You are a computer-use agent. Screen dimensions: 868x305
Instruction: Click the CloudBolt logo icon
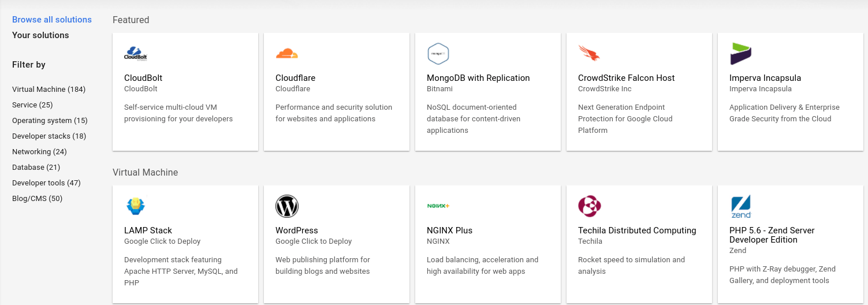pyautogui.click(x=136, y=54)
